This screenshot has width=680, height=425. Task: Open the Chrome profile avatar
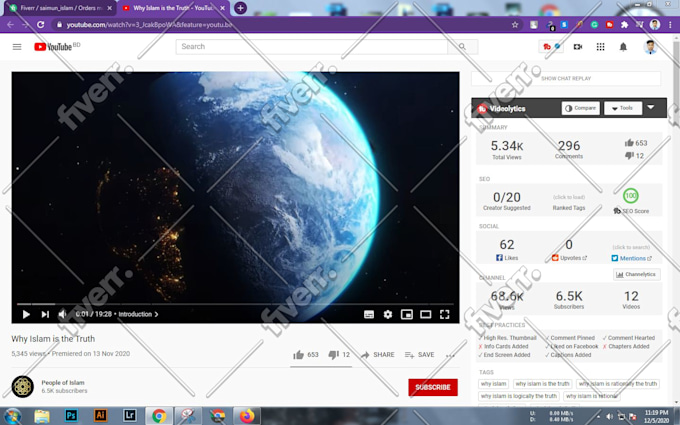[655, 25]
